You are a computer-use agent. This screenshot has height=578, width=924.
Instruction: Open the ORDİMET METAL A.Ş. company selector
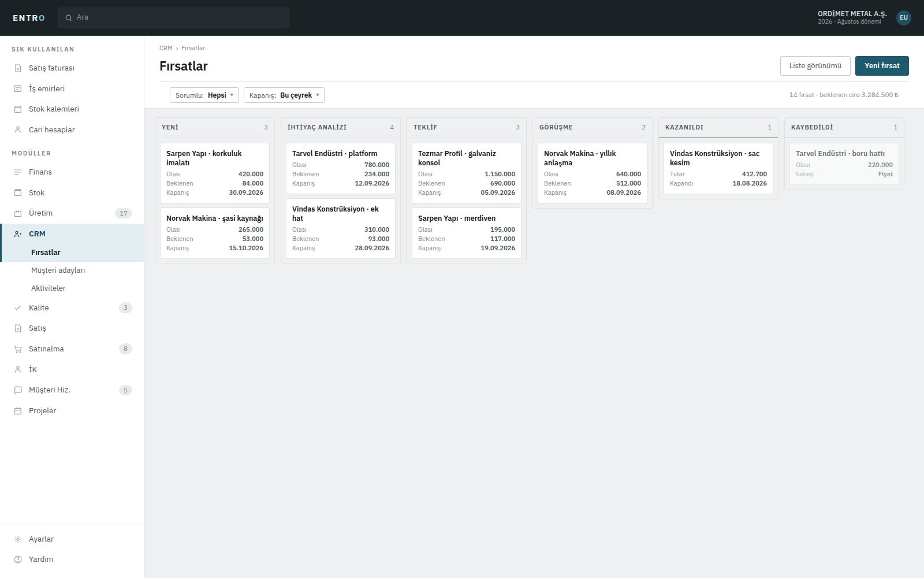852,17
